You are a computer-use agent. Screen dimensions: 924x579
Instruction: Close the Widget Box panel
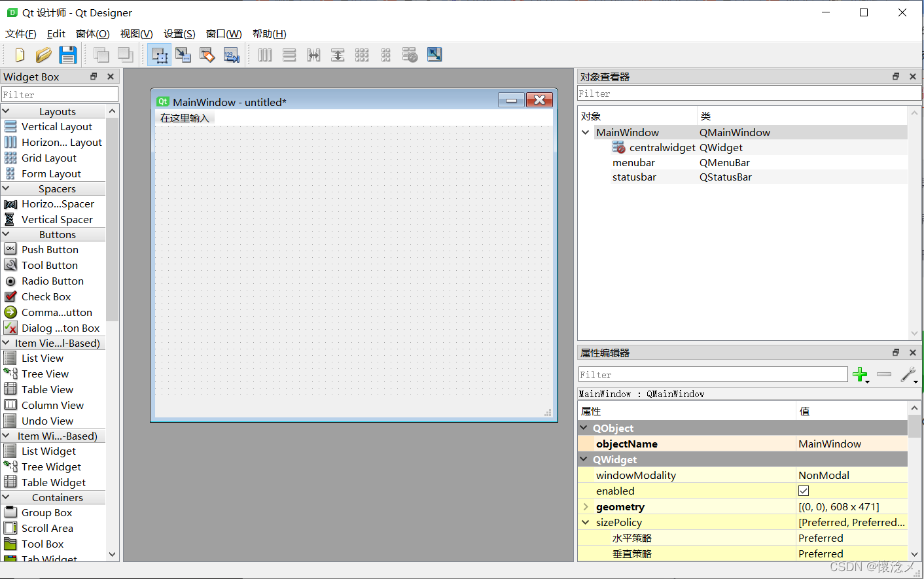coord(111,77)
